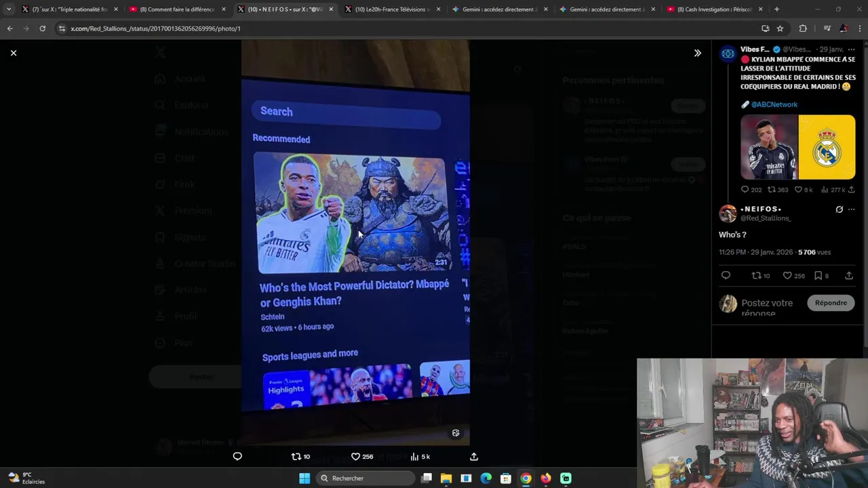868x488 pixels.
Task: Bookmark icon with 8 in sidebar tweet
Action: 818,275
